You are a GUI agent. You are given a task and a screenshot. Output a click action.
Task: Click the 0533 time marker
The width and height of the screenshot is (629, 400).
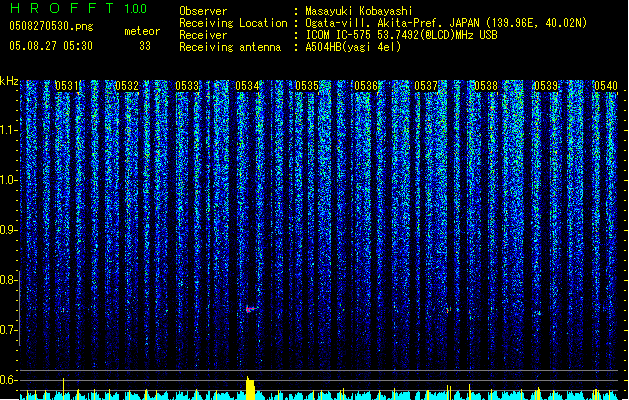click(x=187, y=86)
